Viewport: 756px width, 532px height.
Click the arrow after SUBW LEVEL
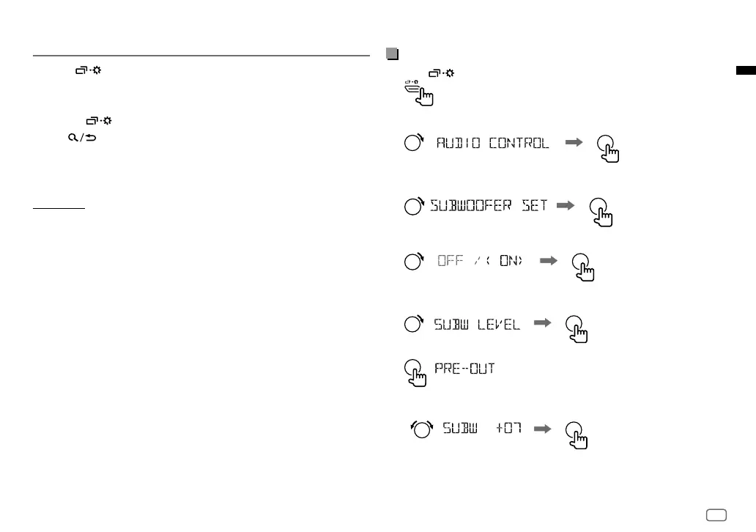(542, 322)
